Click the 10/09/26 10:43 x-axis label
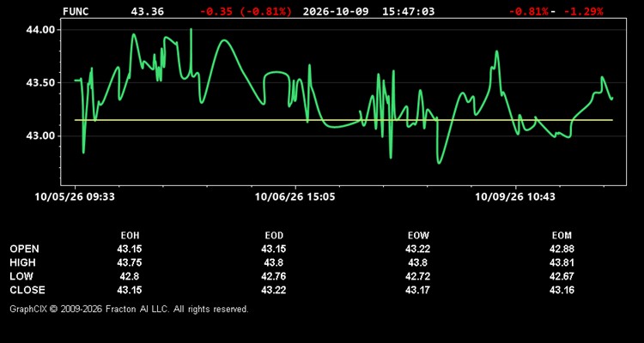The image size is (644, 343). 515,197
